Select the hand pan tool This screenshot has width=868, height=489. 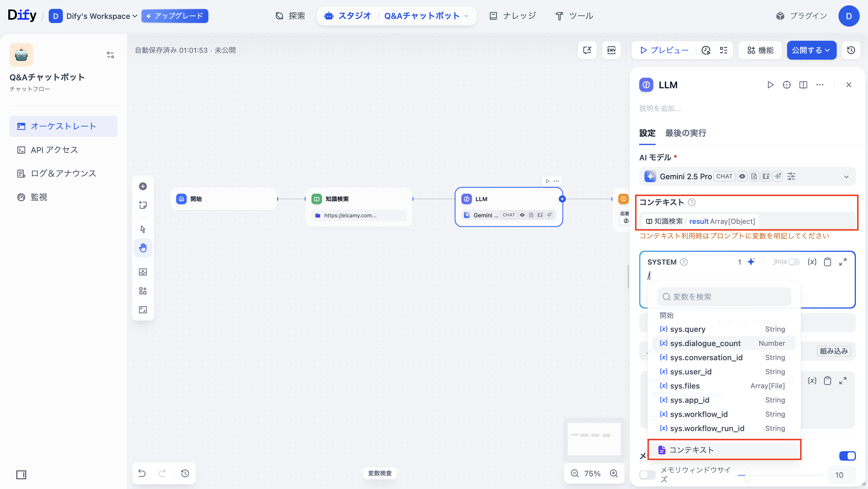pos(143,248)
